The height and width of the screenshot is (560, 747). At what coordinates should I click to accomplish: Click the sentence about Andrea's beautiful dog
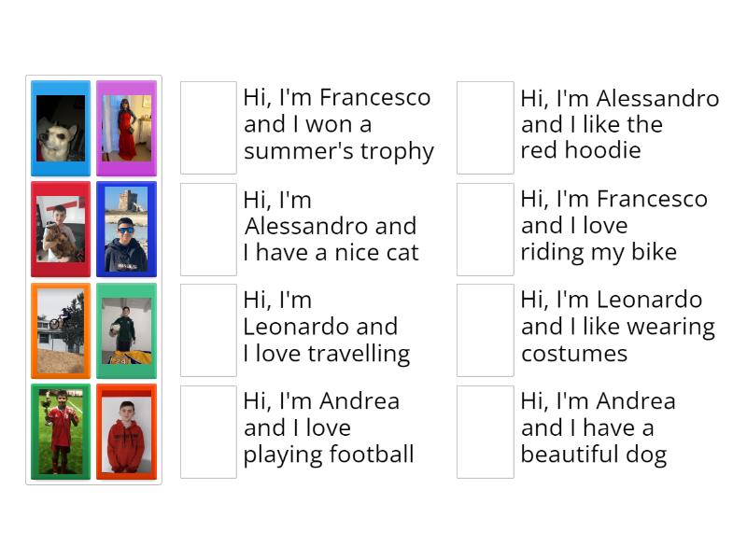click(597, 428)
